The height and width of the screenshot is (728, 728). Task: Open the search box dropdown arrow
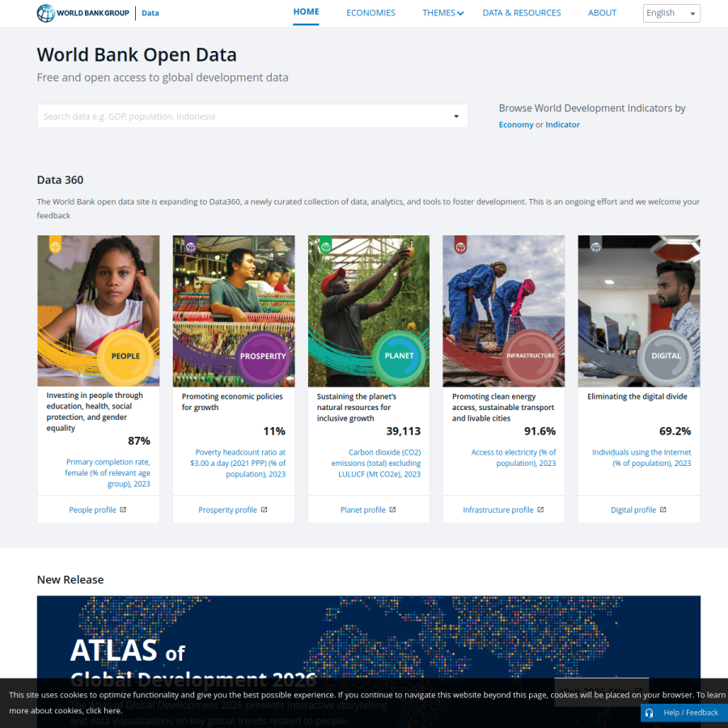pos(456,116)
